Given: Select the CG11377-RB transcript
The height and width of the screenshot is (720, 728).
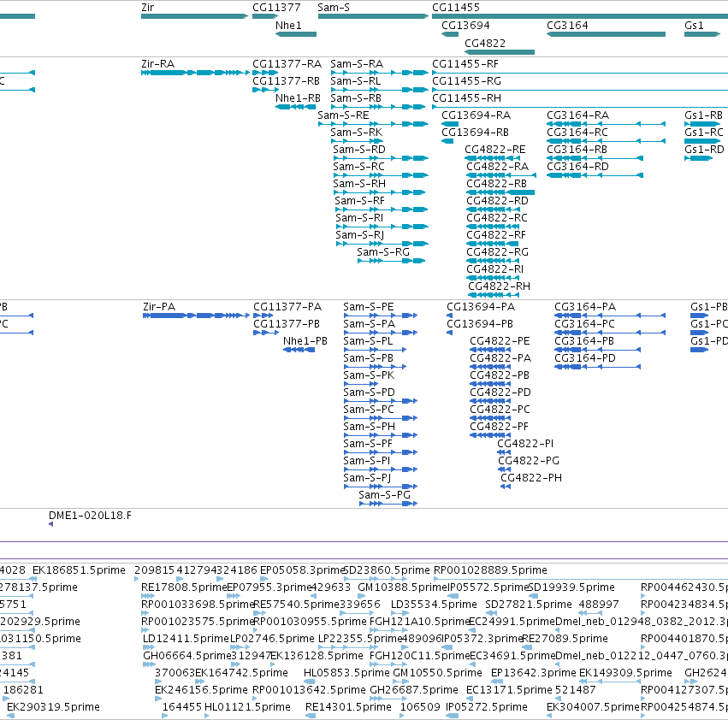Looking at the screenshot, I should [265, 90].
